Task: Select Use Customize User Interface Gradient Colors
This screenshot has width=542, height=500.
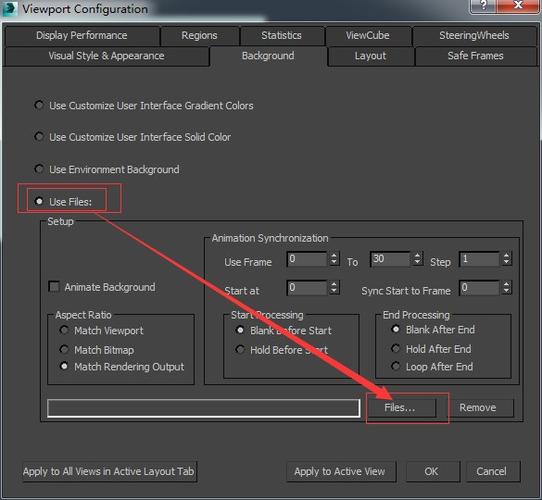Action: tap(39, 105)
